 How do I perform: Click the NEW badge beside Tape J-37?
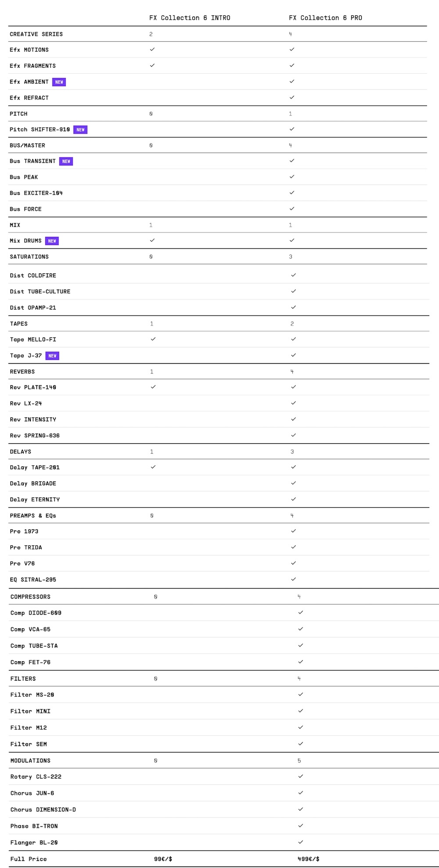(x=52, y=356)
